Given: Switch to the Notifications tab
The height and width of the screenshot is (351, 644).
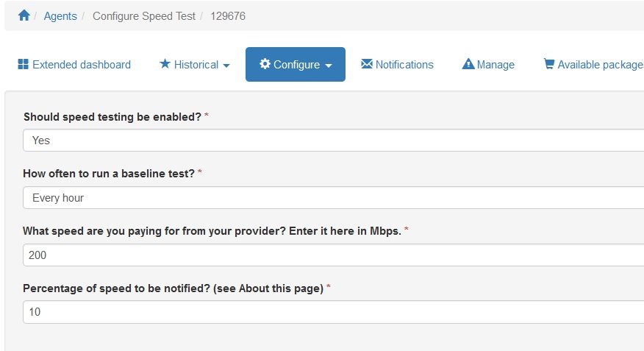Looking at the screenshot, I should (397, 65).
